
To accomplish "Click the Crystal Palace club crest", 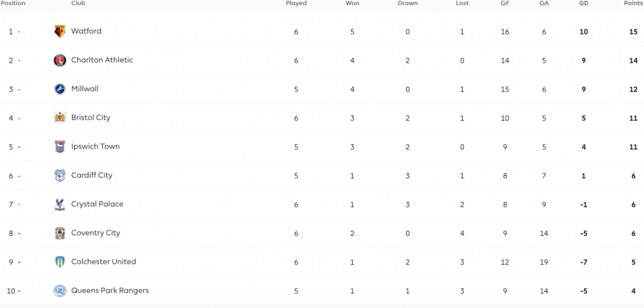I will point(60,205).
